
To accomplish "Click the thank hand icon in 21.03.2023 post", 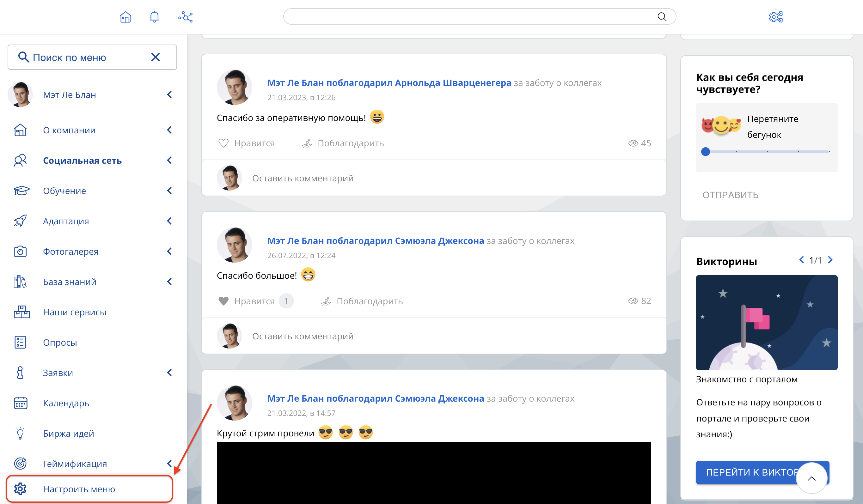I will 307,143.
